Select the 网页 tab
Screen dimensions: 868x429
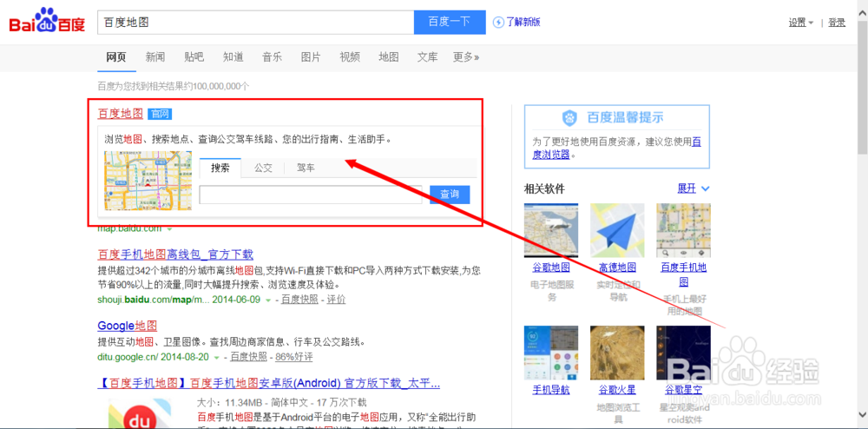click(x=116, y=56)
